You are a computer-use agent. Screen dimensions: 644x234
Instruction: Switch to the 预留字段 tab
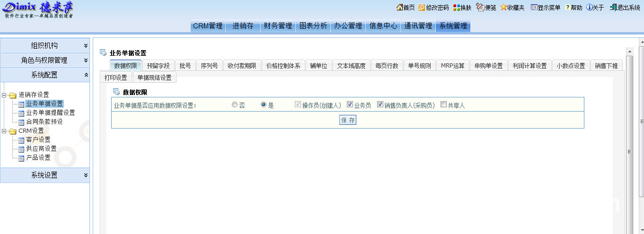[x=158, y=66]
